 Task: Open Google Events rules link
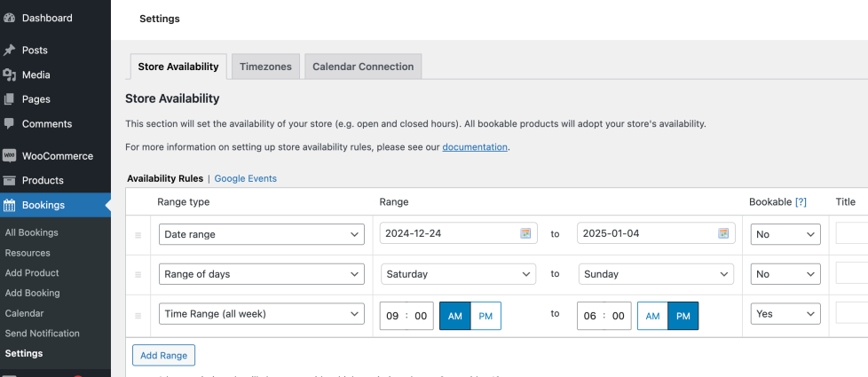(246, 178)
